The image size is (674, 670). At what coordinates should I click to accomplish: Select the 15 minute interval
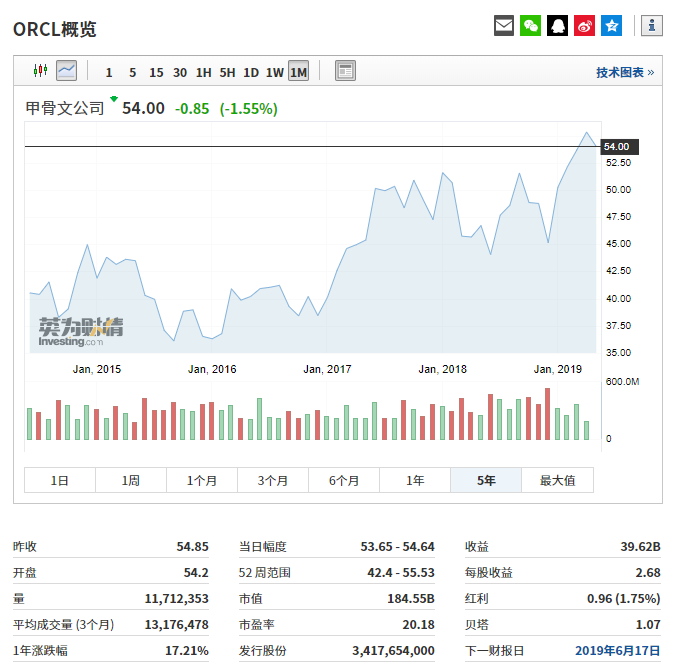point(156,72)
